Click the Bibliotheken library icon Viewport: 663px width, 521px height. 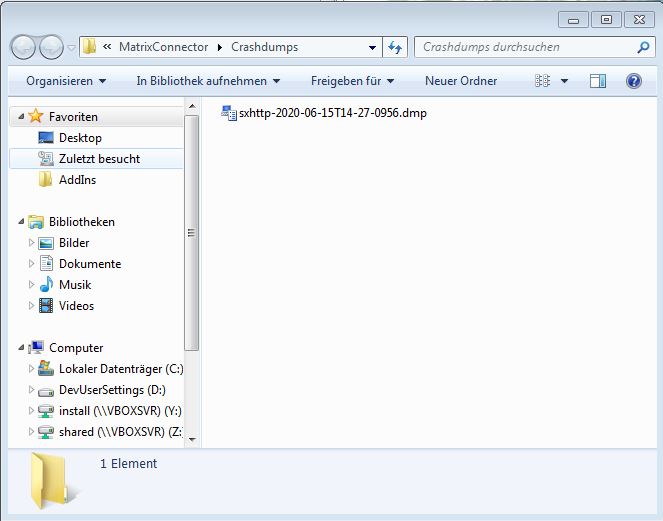pos(36,222)
